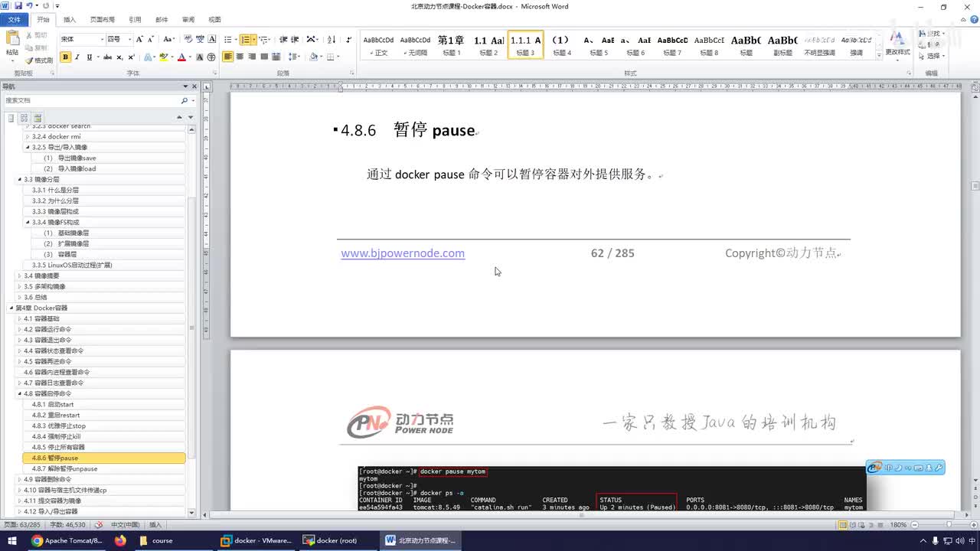
Task: Expand the 3.4 镜像摘要 heading
Action: click(x=19, y=275)
